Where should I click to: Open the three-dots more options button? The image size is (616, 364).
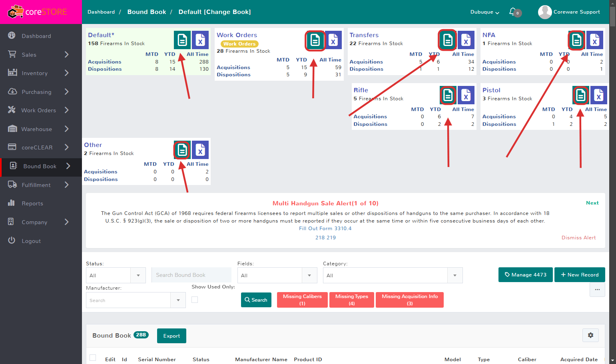[597, 290]
